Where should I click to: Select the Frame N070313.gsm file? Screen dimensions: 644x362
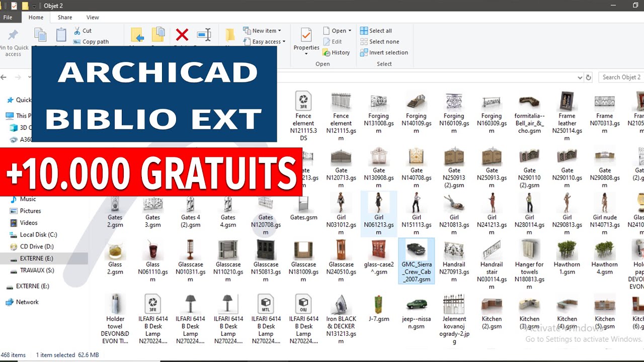[605, 113]
